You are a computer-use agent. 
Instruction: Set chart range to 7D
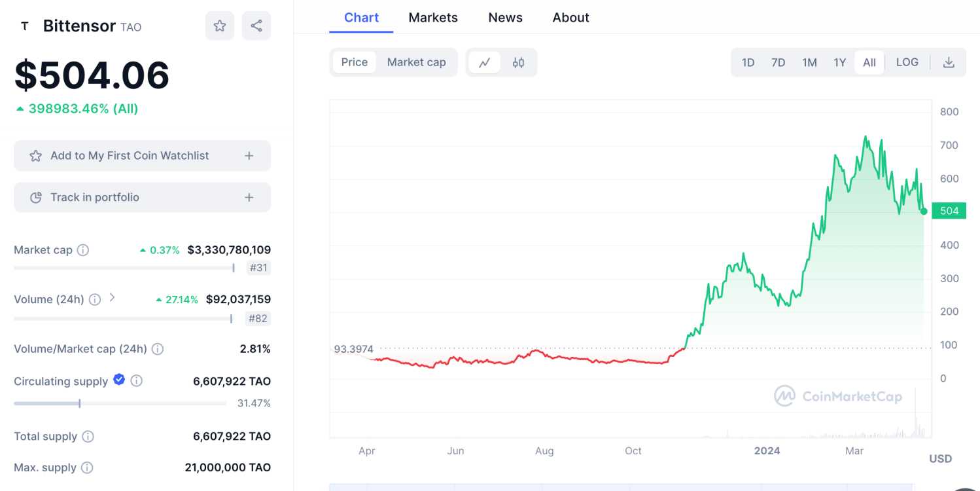(778, 62)
